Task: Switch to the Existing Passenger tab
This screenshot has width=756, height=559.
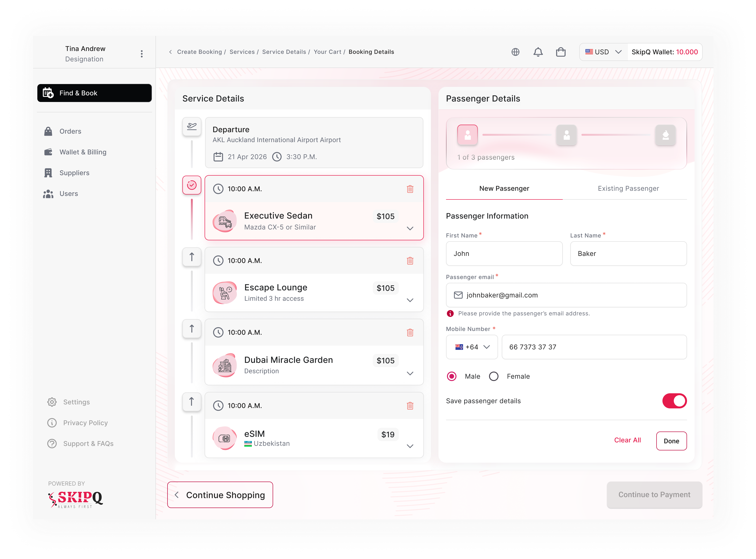Action: (628, 188)
